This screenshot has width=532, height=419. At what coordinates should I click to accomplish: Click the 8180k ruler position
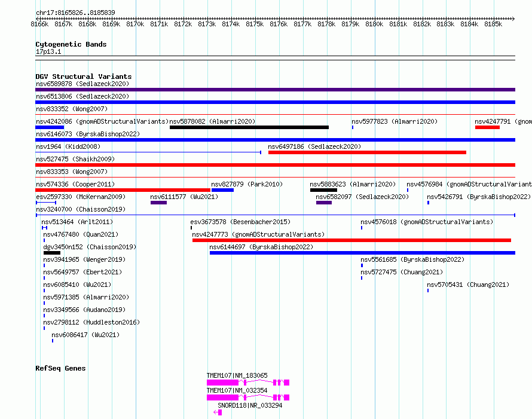pyautogui.click(x=374, y=24)
